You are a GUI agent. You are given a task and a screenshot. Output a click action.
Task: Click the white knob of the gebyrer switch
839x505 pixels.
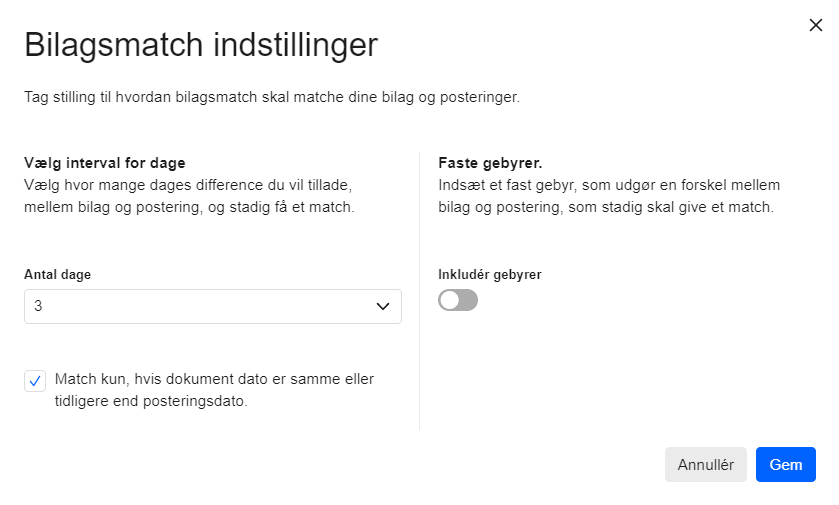pos(450,300)
